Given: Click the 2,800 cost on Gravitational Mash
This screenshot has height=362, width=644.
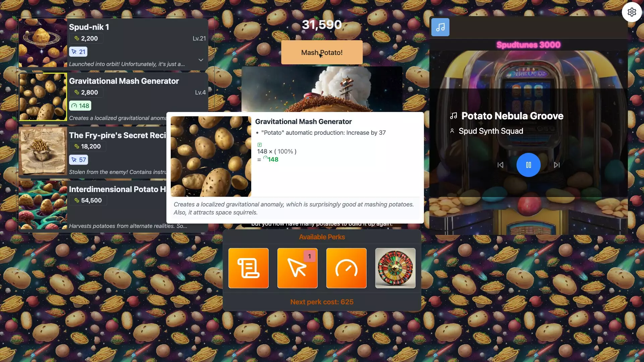Looking at the screenshot, I should 86,93.
